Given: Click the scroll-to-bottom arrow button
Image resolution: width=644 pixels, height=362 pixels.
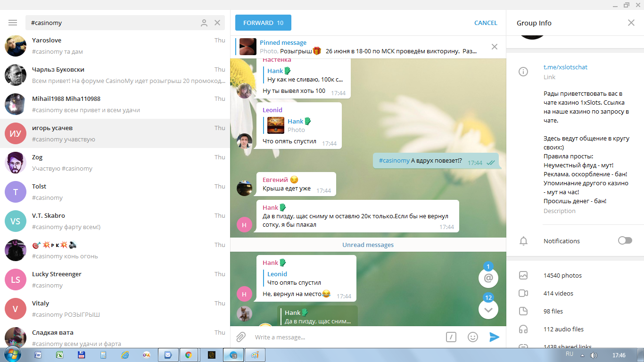Looking at the screenshot, I should pos(488,309).
